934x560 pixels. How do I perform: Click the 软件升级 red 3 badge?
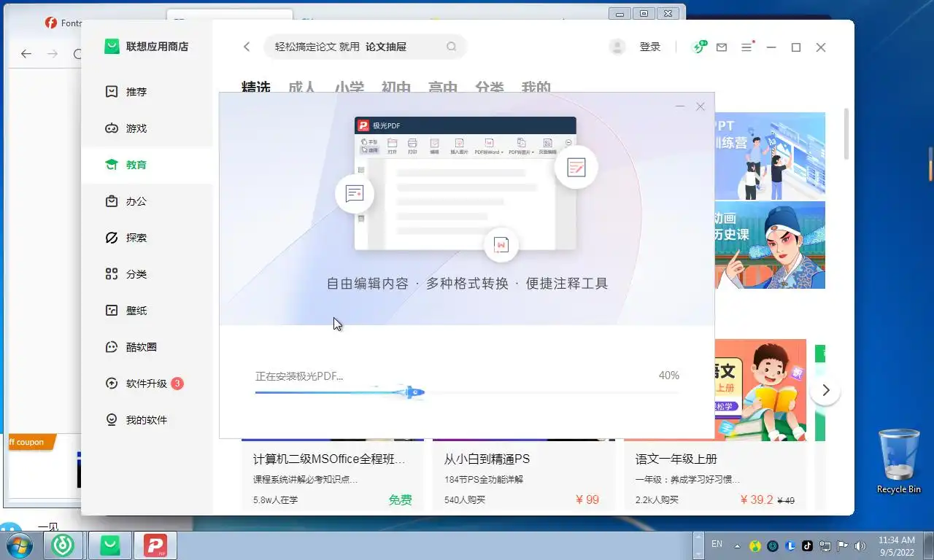pos(177,383)
